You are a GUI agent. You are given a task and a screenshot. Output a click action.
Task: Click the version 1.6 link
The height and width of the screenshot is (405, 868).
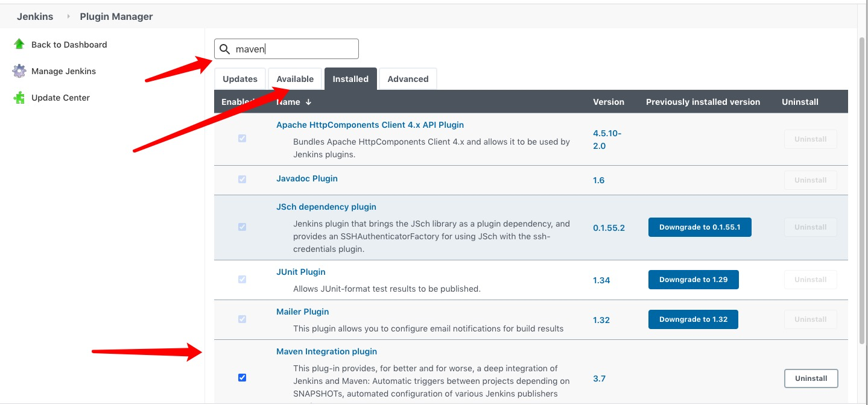click(598, 180)
